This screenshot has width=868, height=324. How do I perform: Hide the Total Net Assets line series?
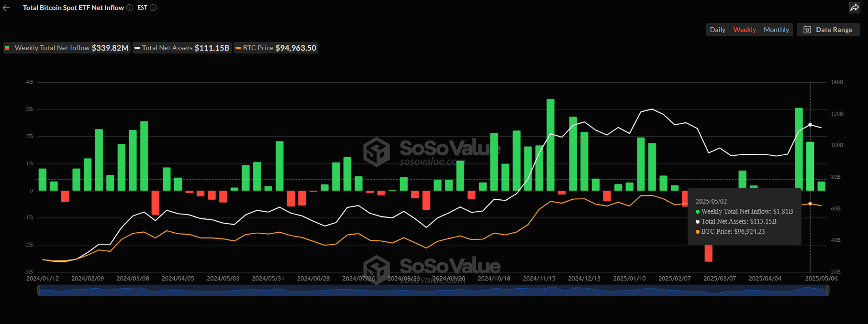point(182,48)
